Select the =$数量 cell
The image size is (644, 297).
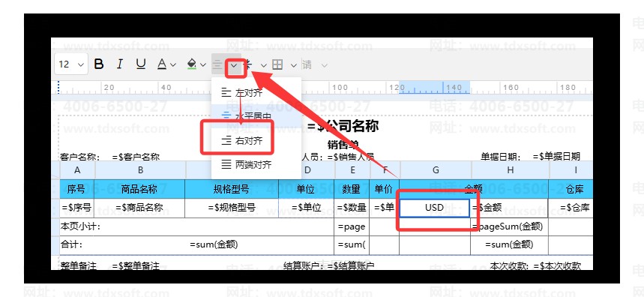[x=352, y=208]
